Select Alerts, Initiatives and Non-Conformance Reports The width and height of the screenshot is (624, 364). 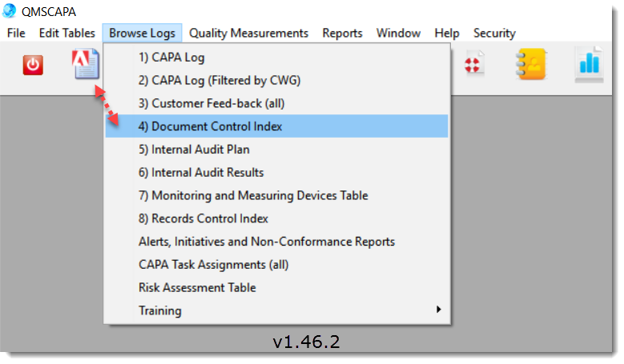click(x=267, y=242)
